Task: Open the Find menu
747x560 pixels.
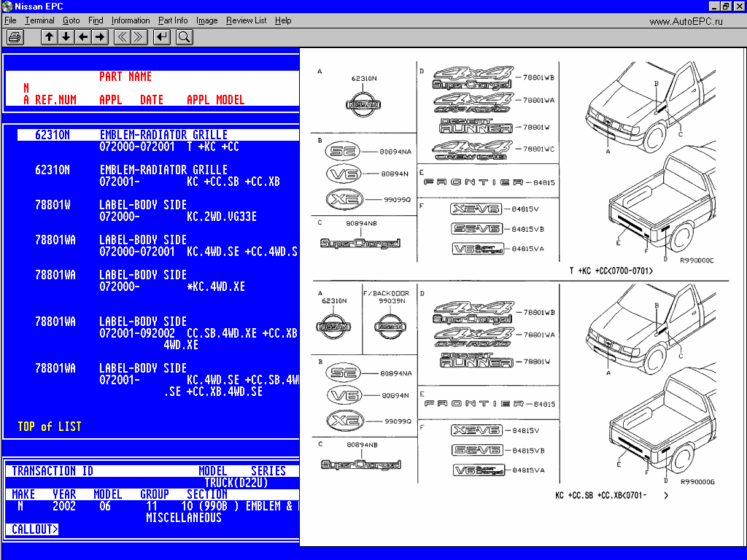Action: click(x=96, y=20)
